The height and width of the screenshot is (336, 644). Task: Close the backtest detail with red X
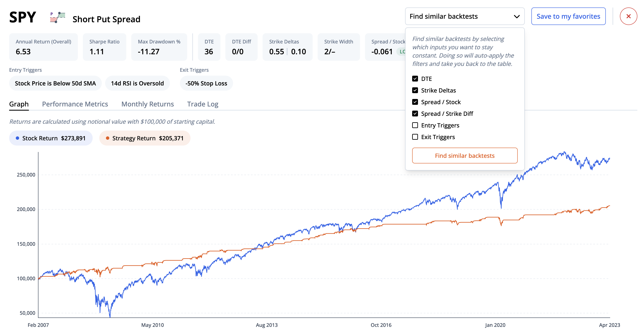click(628, 16)
